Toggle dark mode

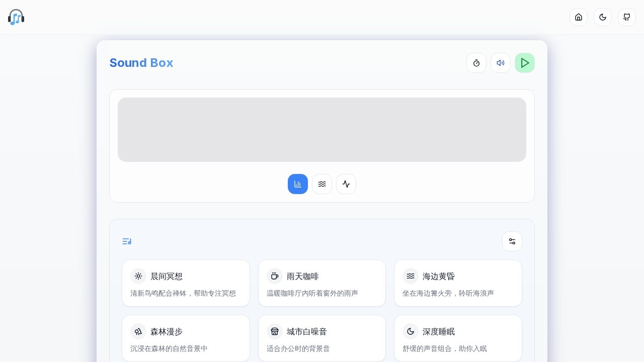click(603, 17)
